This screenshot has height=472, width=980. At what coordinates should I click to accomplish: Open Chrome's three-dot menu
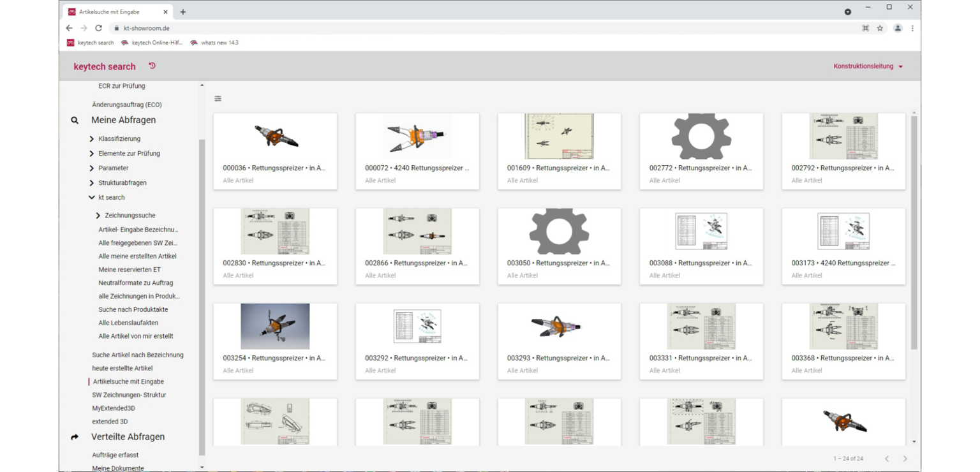click(x=912, y=28)
